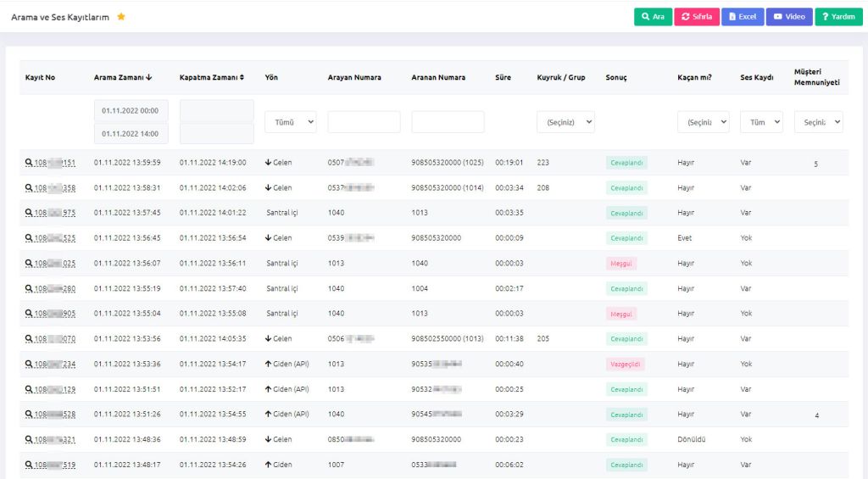
Task: Click the Aranan Numara filter input
Action: 448,122
